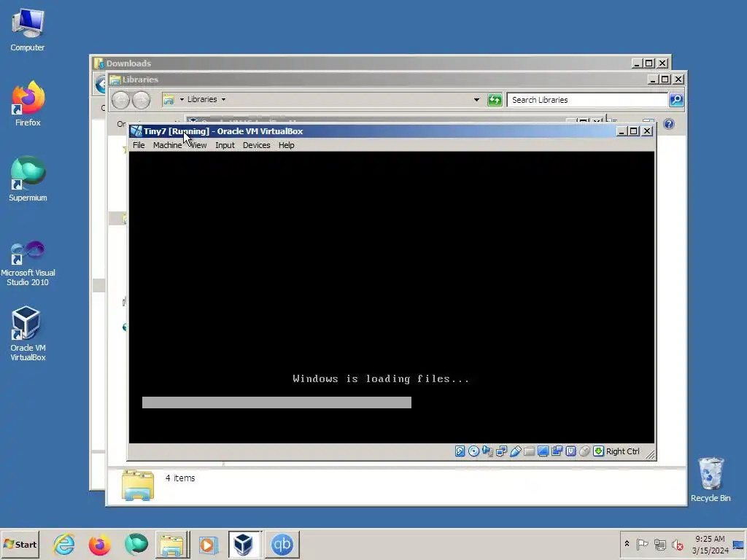Click the optical disc indicator in VirtualBox status bar
This screenshot has height=560, width=747.
(x=473, y=451)
